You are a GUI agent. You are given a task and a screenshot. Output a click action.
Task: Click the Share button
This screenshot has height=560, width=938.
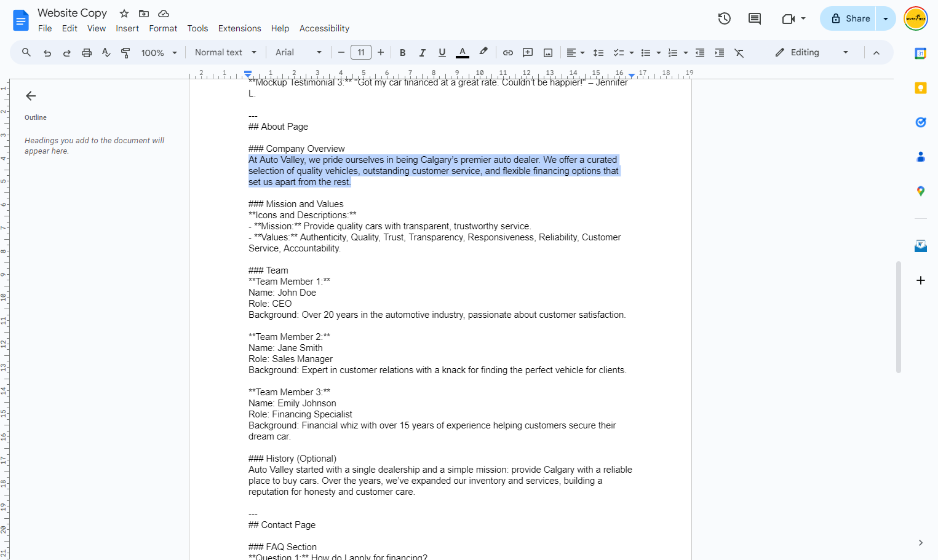pos(849,18)
